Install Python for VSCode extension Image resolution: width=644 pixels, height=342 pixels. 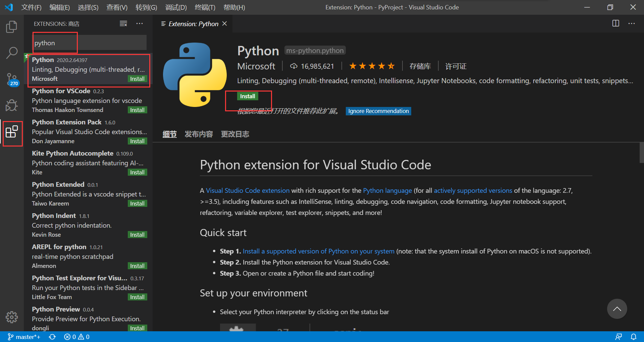point(137,110)
